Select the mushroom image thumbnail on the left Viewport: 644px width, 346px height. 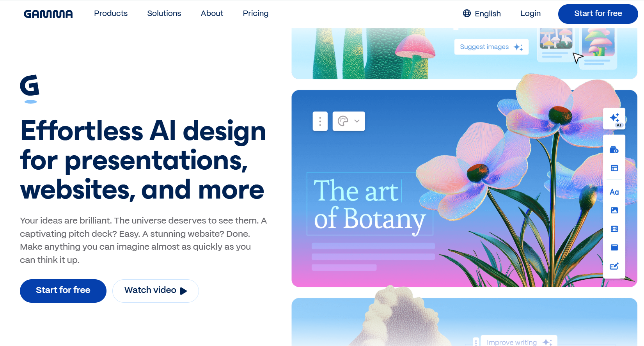[x=556, y=38]
